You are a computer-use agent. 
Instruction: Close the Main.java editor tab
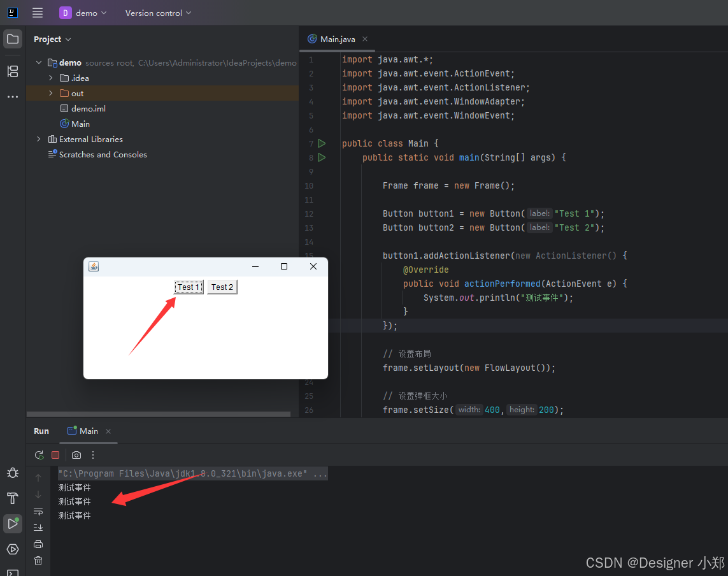coord(365,39)
